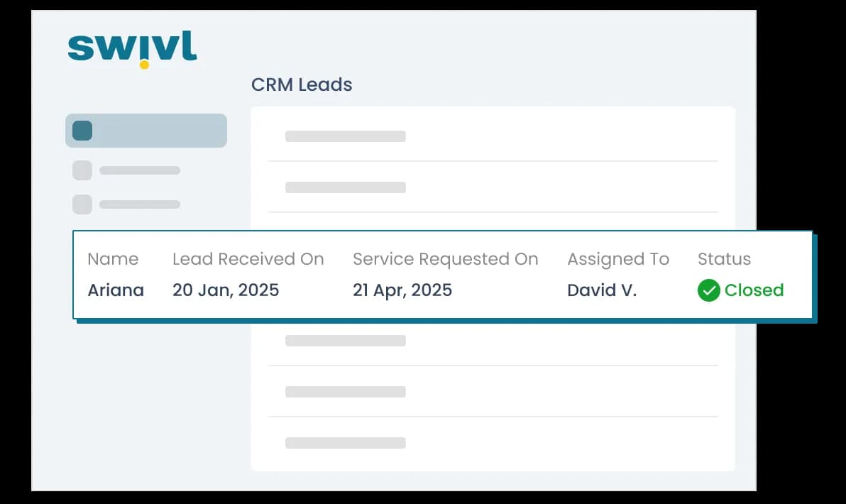Viewport: 846px width, 504px height.
Task: Select the highlighted first sidebar menu item
Action: tap(146, 131)
